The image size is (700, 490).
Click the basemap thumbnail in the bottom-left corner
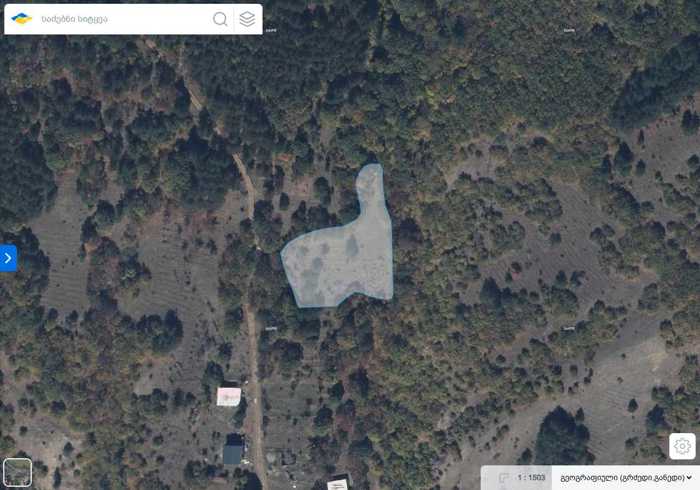(17, 472)
